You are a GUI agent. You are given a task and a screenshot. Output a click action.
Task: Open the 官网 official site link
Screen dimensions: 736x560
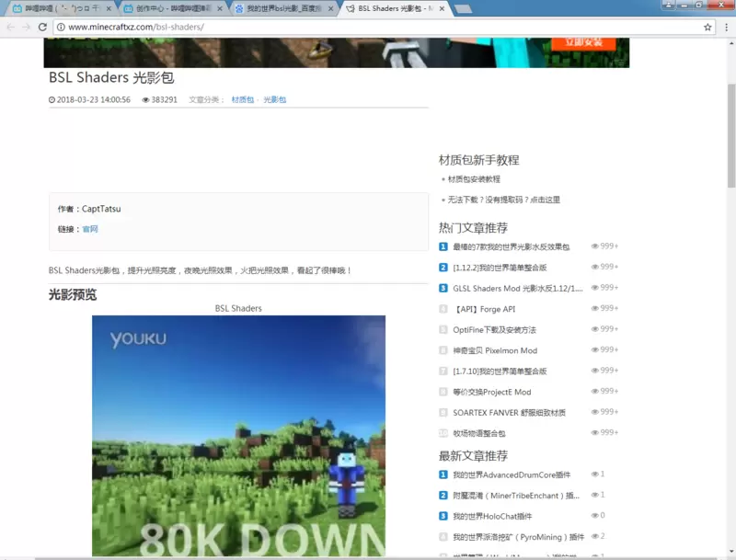click(90, 229)
